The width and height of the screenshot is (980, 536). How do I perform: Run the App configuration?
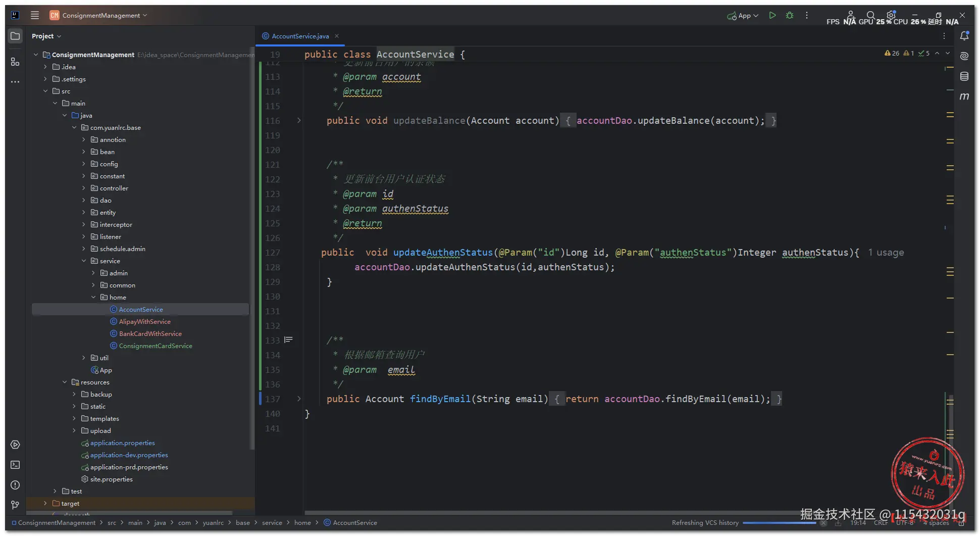point(772,15)
